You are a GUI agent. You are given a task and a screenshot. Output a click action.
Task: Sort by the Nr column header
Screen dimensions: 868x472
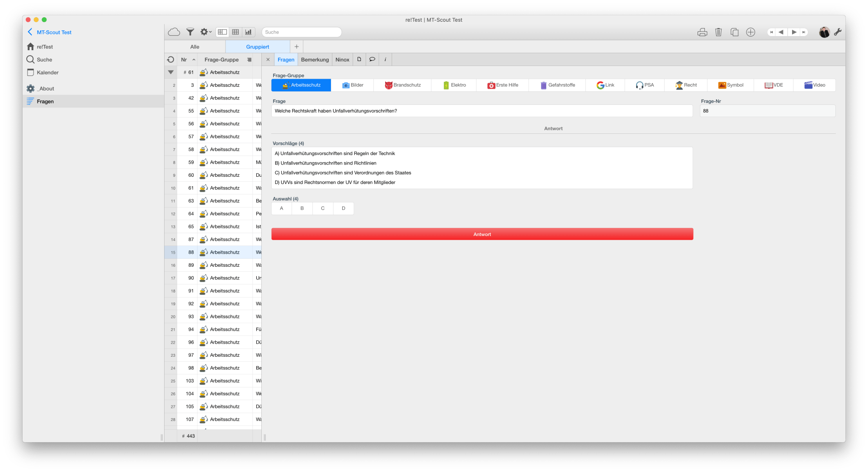pyautogui.click(x=187, y=60)
